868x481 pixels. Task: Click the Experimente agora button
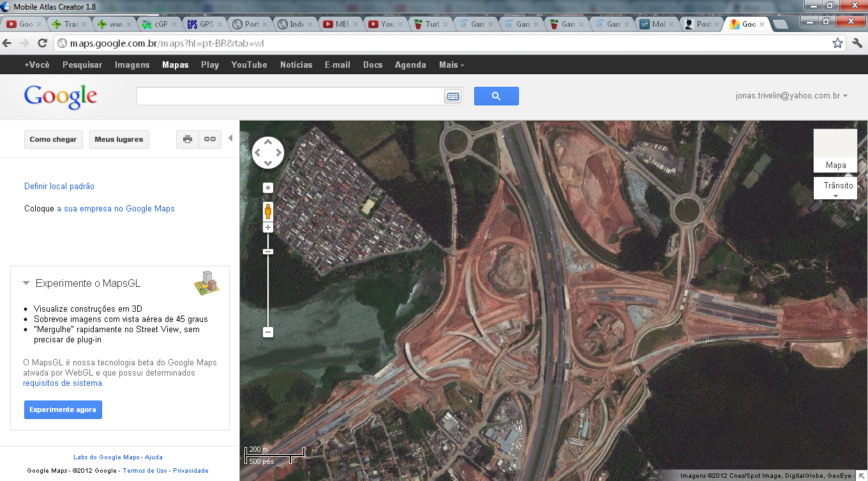coord(63,409)
